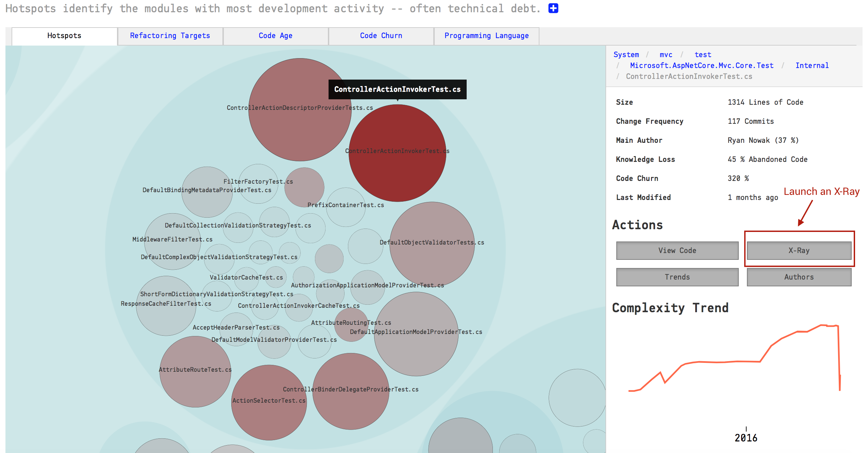Select the PrefixContainerTest.cs circle
This screenshot has height=453, width=868.
click(x=346, y=207)
